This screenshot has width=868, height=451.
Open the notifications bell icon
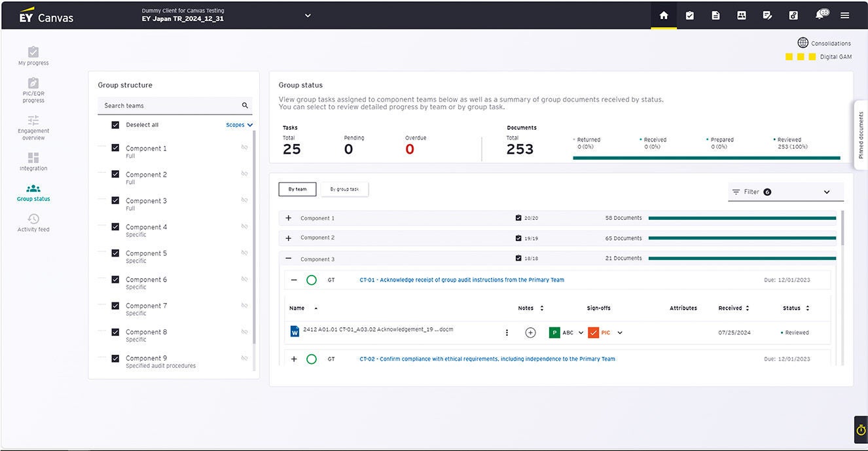820,15
